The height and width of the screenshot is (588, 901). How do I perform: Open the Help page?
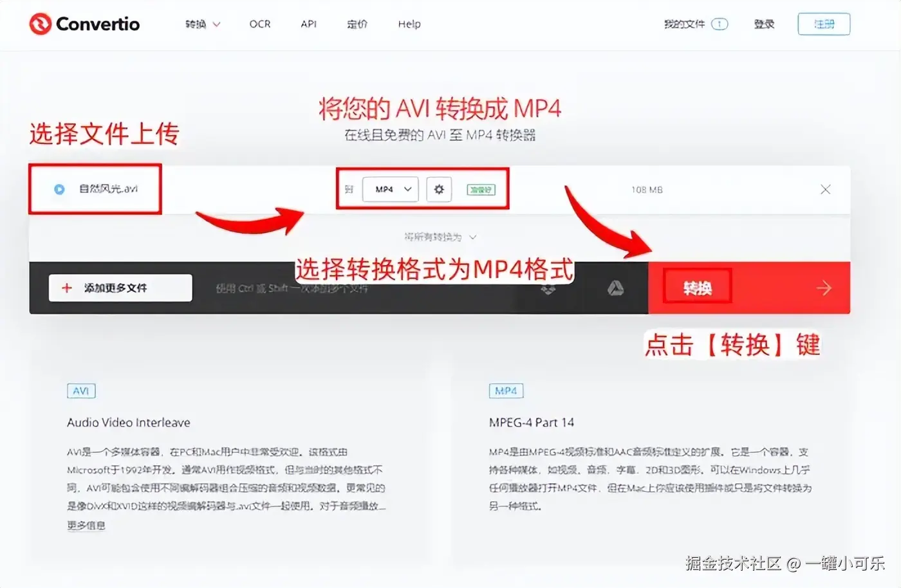[x=409, y=24]
